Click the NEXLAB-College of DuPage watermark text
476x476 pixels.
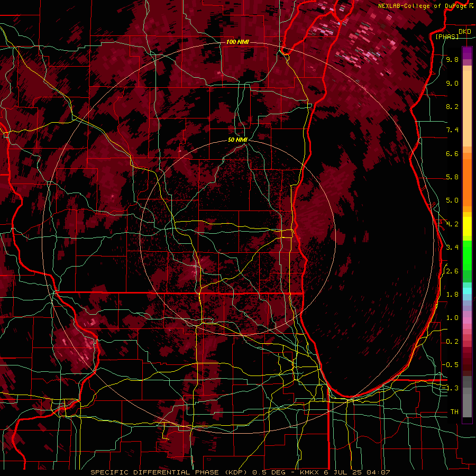tap(423, 6)
